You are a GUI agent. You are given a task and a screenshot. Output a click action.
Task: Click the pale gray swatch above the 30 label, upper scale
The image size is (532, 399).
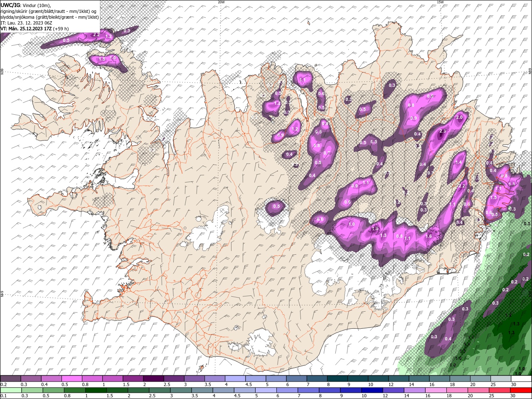click(522, 379)
